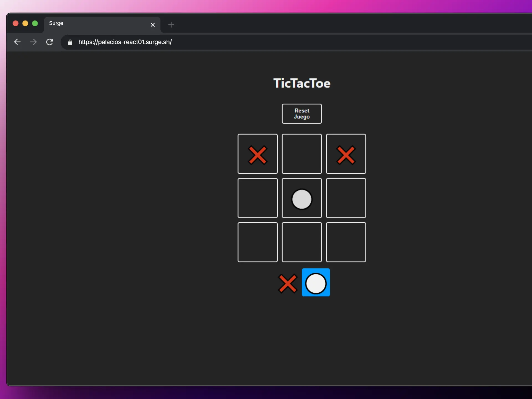Click the URL address field
This screenshot has width=532, height=399.
tap(222, 42)
